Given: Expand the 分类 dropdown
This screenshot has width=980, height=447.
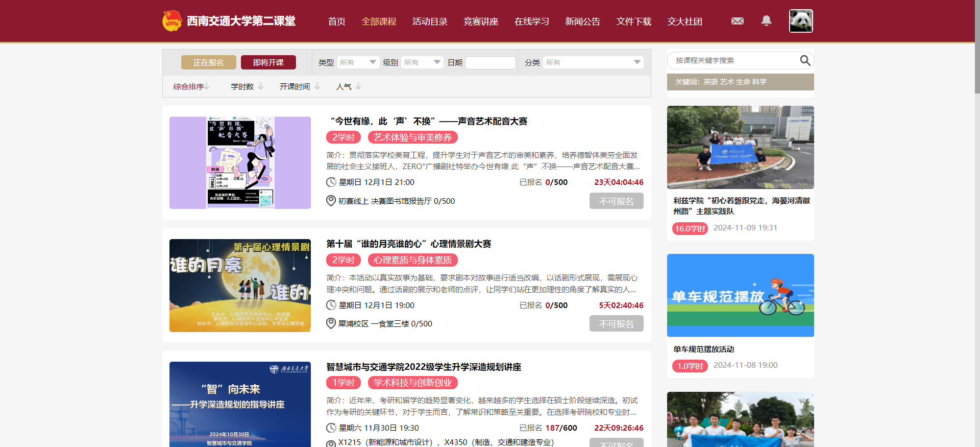Looking at the screenshot, I should tap(593, 62).
